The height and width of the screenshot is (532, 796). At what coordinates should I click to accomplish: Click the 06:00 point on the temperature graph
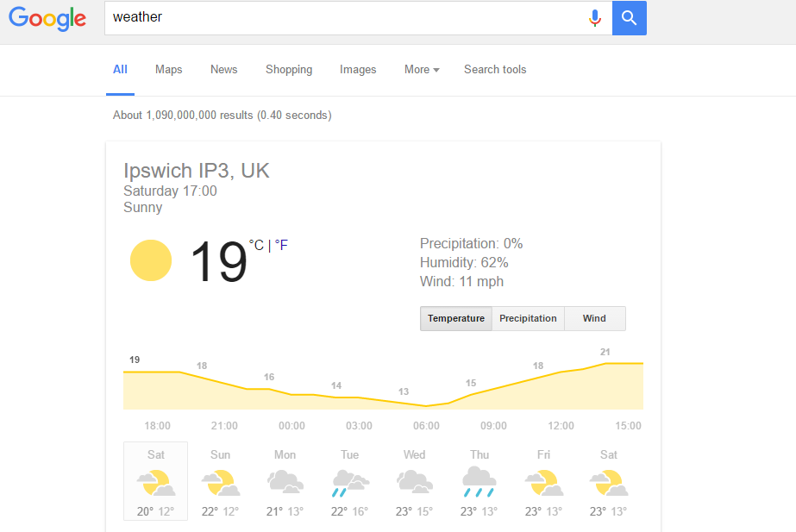click(426, 405)
